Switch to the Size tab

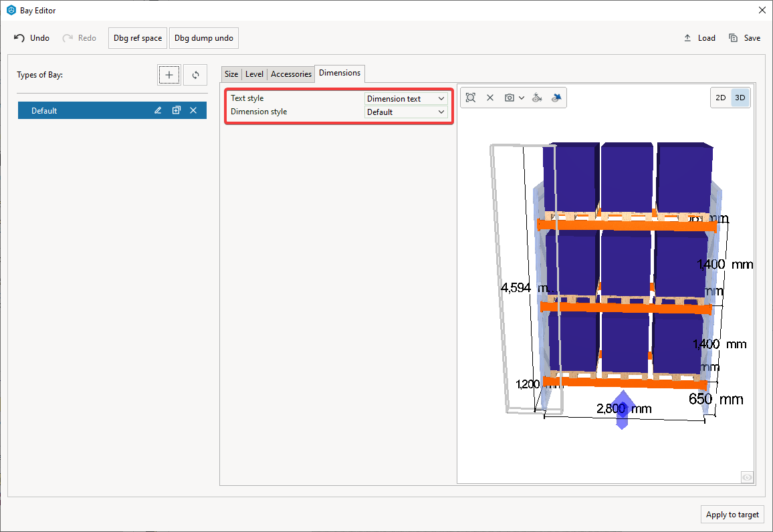pyautogui.click(x=231, y=74)
